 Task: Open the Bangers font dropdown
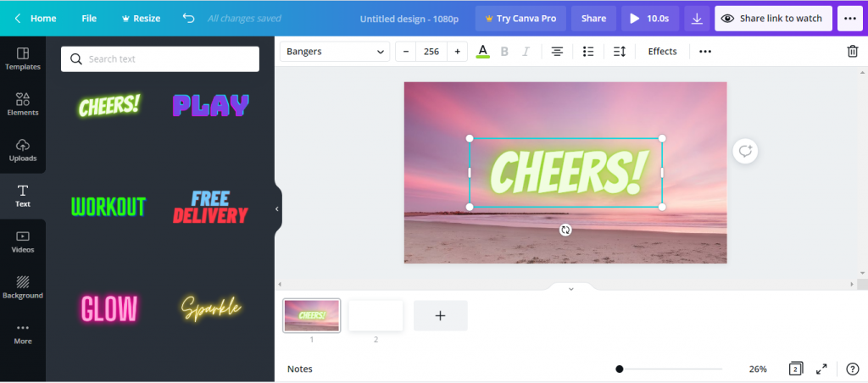(335, 52)
